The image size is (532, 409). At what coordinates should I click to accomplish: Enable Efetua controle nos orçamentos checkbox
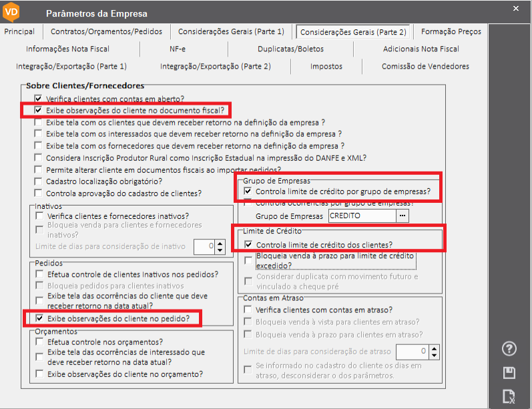39,342
